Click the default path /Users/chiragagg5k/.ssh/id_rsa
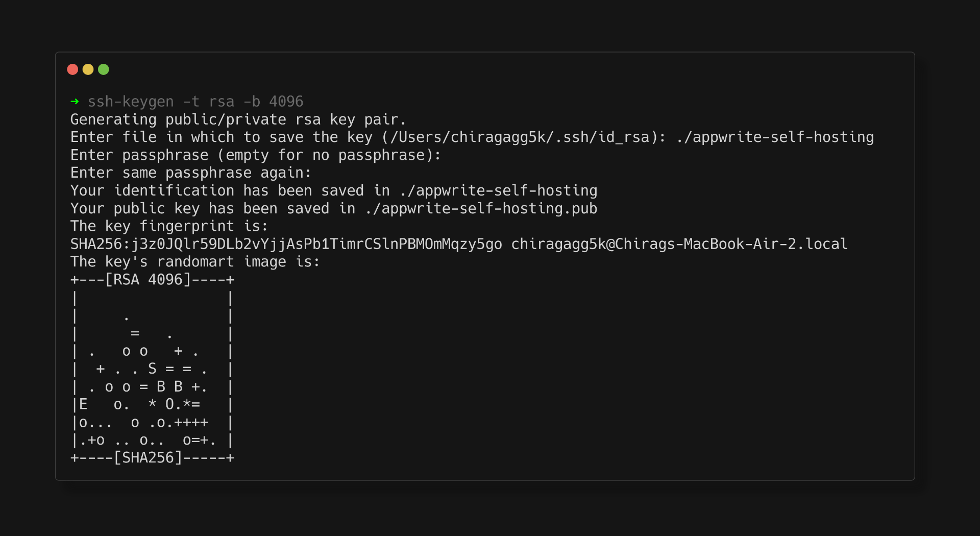980x536 pixels. 520,137
